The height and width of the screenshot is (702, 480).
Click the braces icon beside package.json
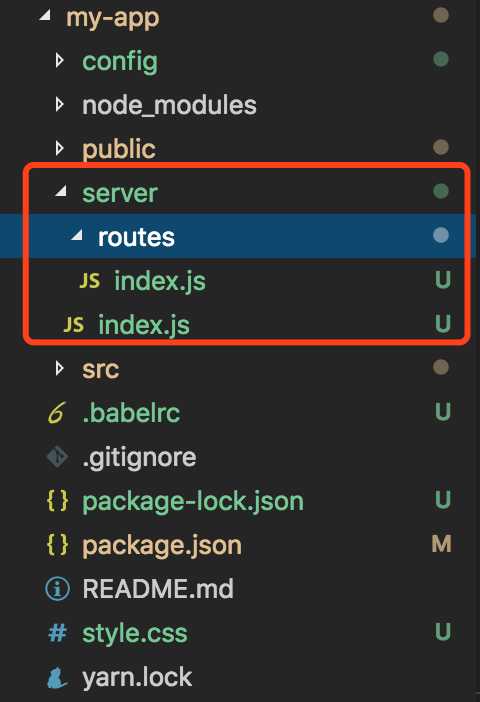[x=58, y=544]
